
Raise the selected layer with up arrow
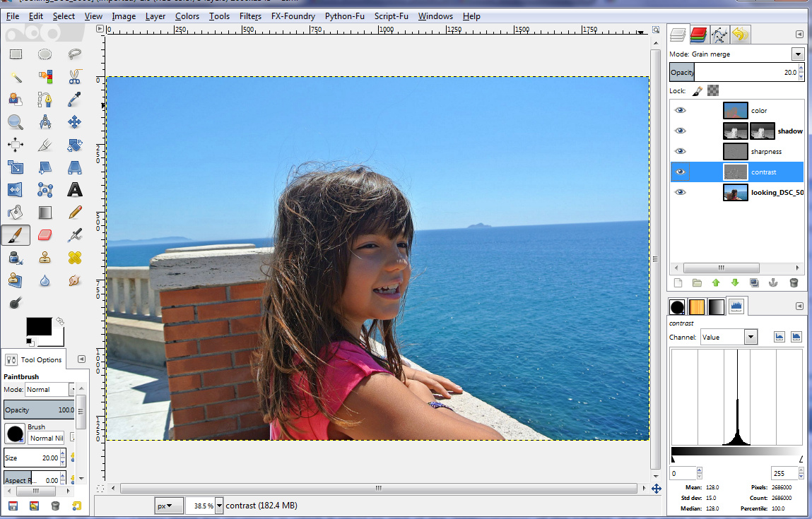716,282
